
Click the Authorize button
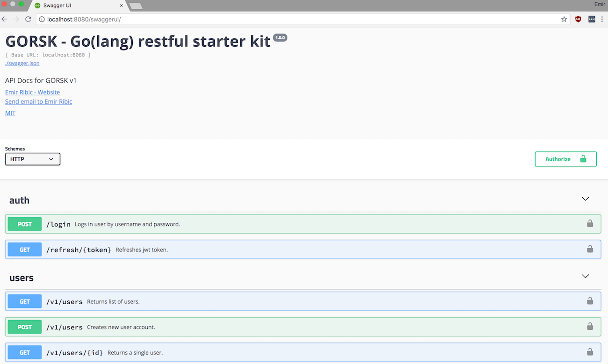tap(565, 159)
